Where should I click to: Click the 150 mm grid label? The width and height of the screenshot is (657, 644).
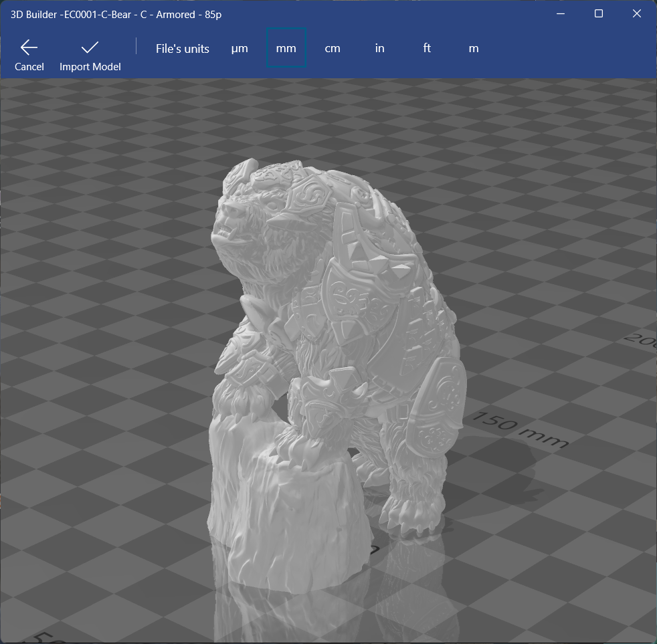(521, 430)
